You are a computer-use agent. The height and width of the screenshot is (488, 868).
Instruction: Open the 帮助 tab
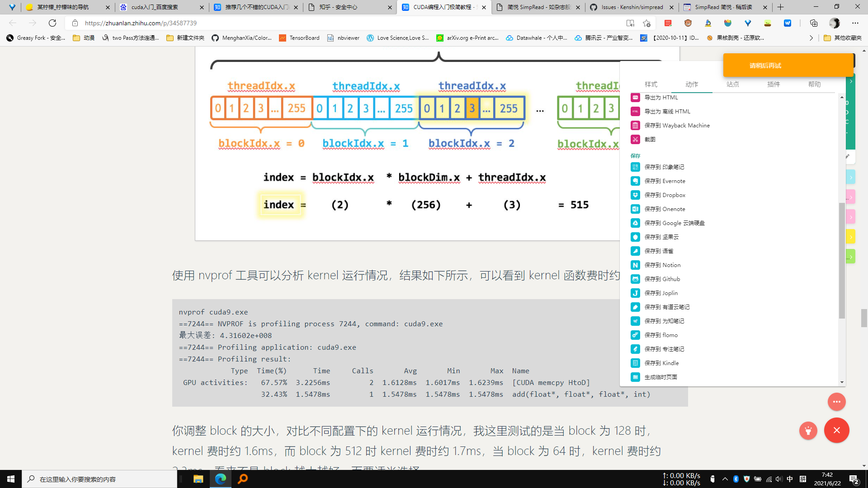(x=814, y=84)
